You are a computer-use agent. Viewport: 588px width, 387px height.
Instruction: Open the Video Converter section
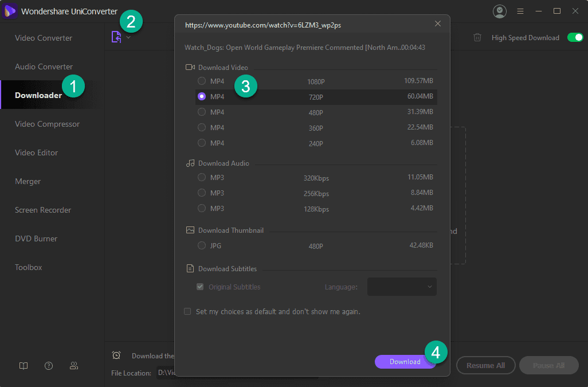(x=44, y=38)
